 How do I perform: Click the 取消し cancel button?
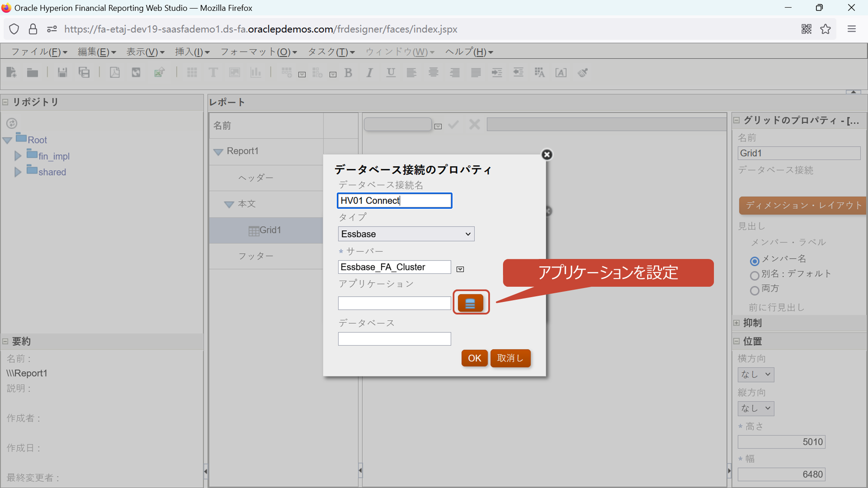(510, 358)
